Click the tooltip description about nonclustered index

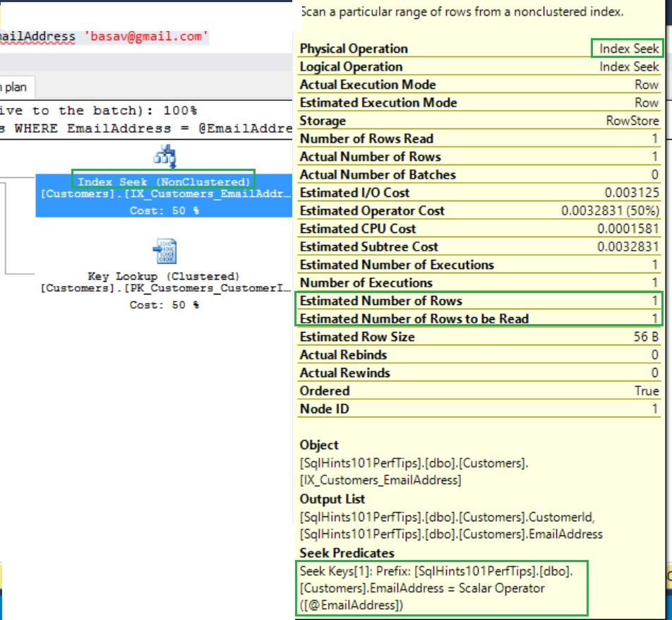click(462, 12)
